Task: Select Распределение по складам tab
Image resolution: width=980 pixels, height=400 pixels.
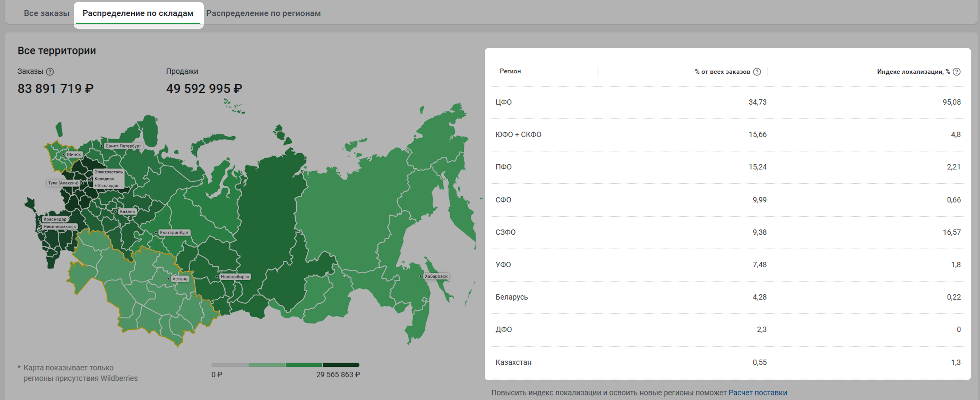Action: (x=138, y=13)
